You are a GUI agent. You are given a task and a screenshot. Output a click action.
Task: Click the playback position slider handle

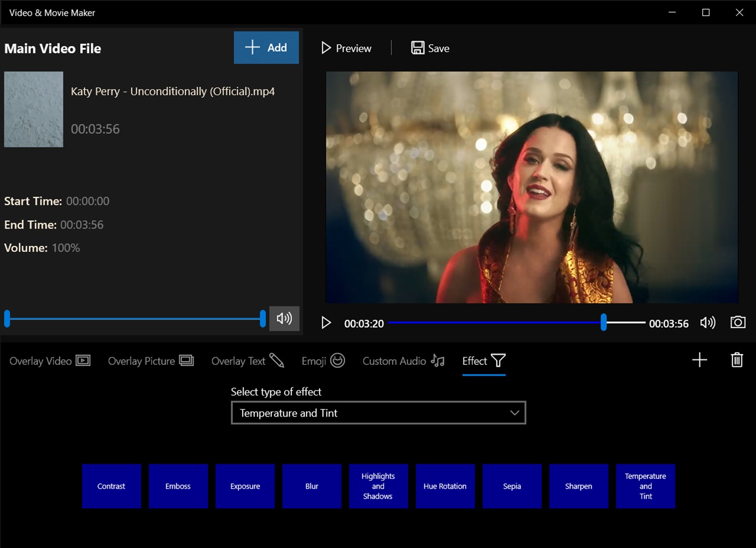click(x=603, y=323)
